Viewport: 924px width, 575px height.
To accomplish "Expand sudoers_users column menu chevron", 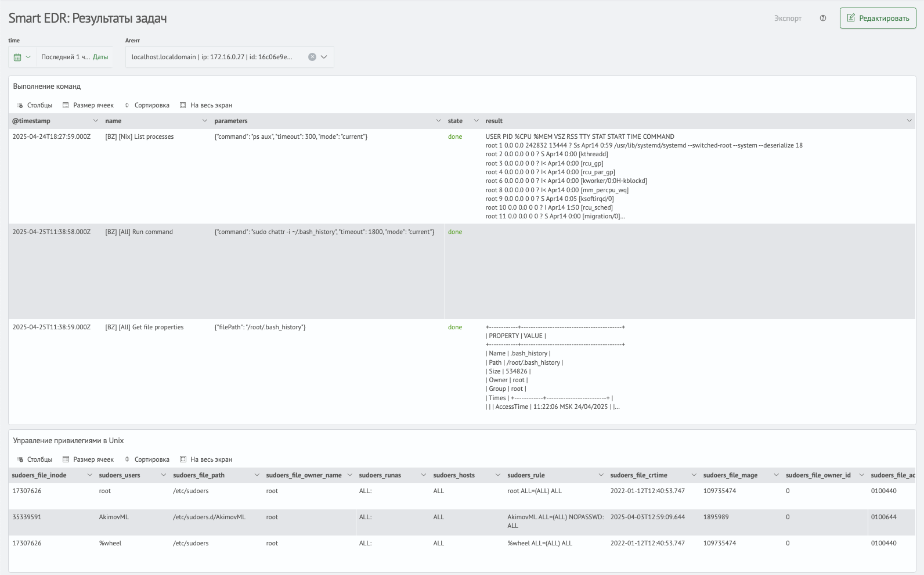I will [x=163, y=475].
